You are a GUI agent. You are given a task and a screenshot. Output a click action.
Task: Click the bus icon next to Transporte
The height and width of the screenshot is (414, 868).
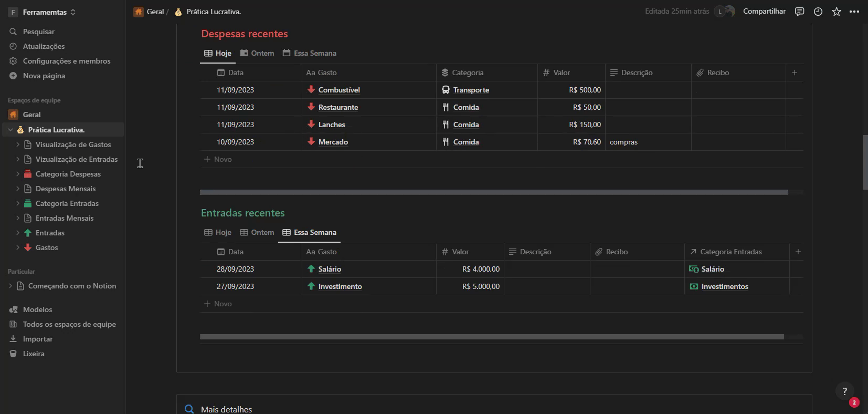446,90
